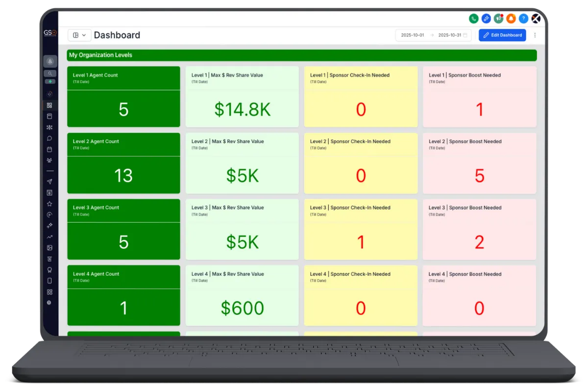
Task: Click the blue help question mark icon
Action: tap(524, 19)
